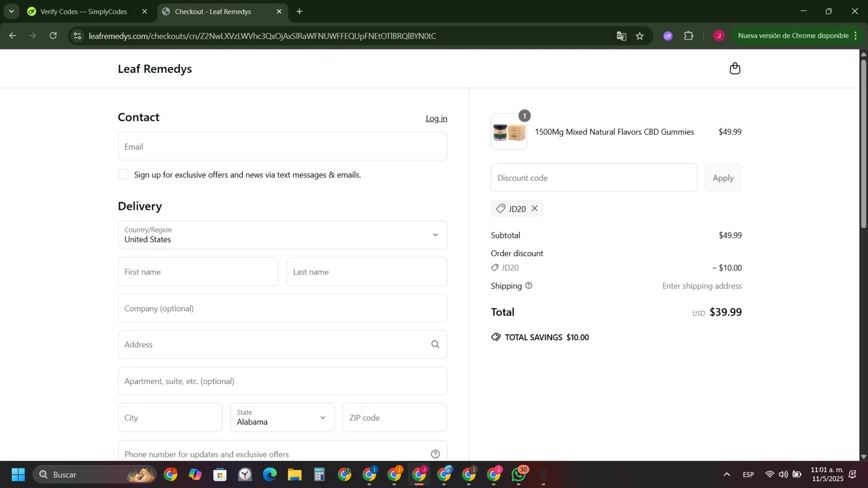Image resolution: width=868 pixels, height=488 pixels.
Task: Remove the JD20 discount code tag
Action: coord(535,208)
